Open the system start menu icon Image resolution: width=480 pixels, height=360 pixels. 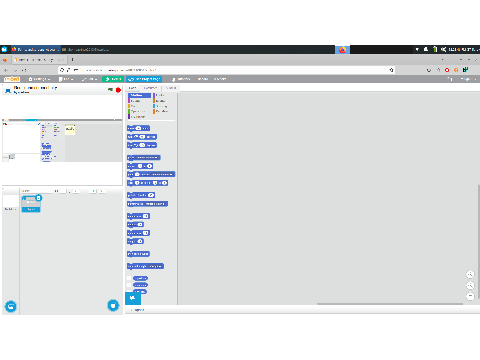pyautogui.click(x=4, y=49)
